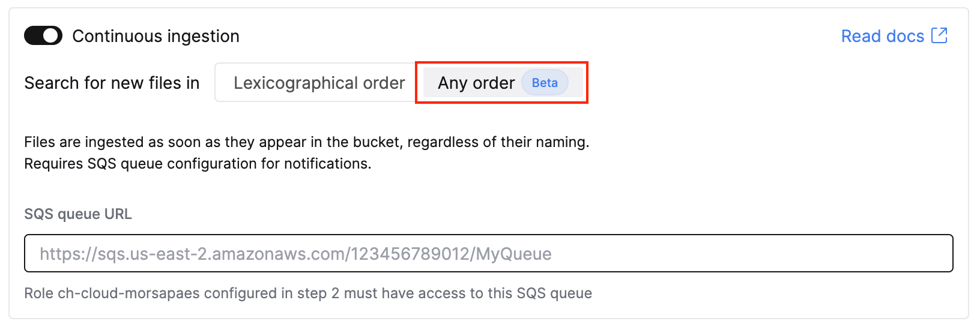The height and width of the screenshot is (330, 980).
Task: Switch file search to Lexicographical order
Action: (x=319, y=83)
